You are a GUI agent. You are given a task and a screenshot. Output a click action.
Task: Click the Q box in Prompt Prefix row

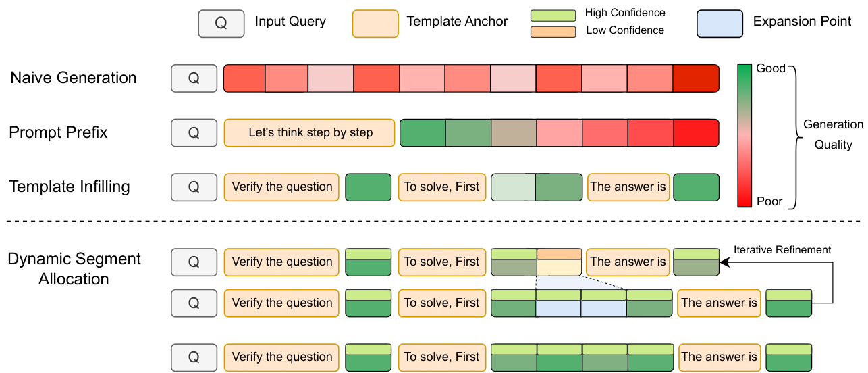pos(194,132)
